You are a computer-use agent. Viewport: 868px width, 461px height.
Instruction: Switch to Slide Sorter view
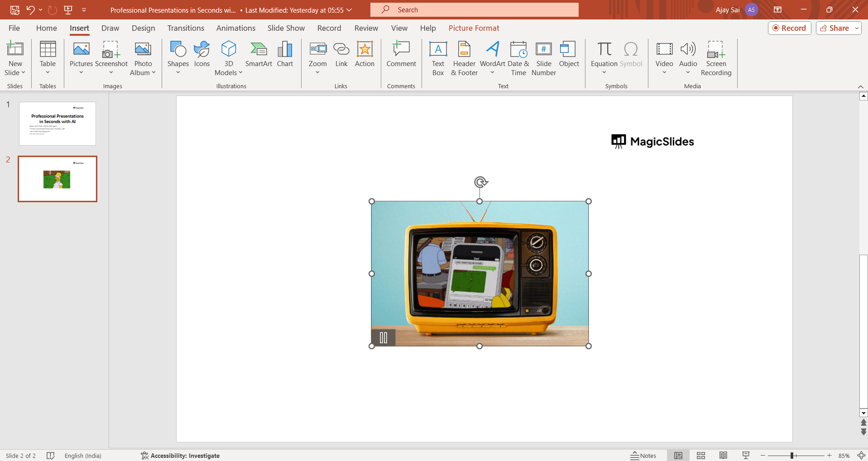701,456
